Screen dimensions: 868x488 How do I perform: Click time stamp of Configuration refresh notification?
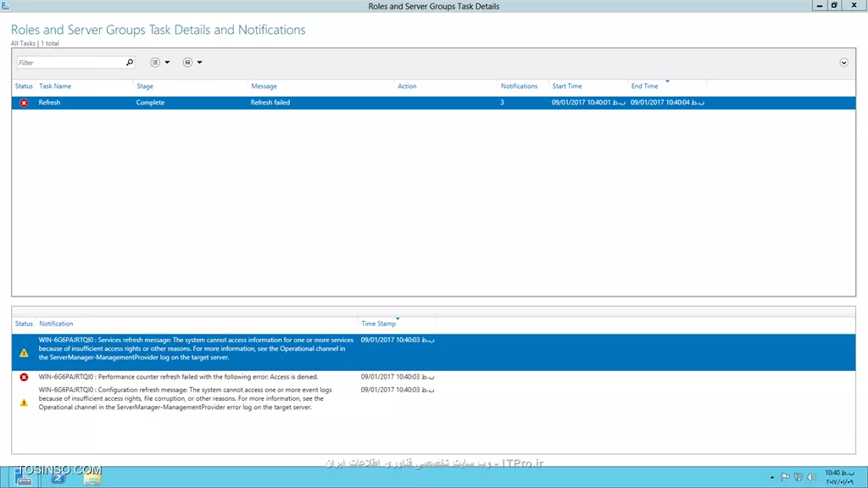[x=398, y=390]
